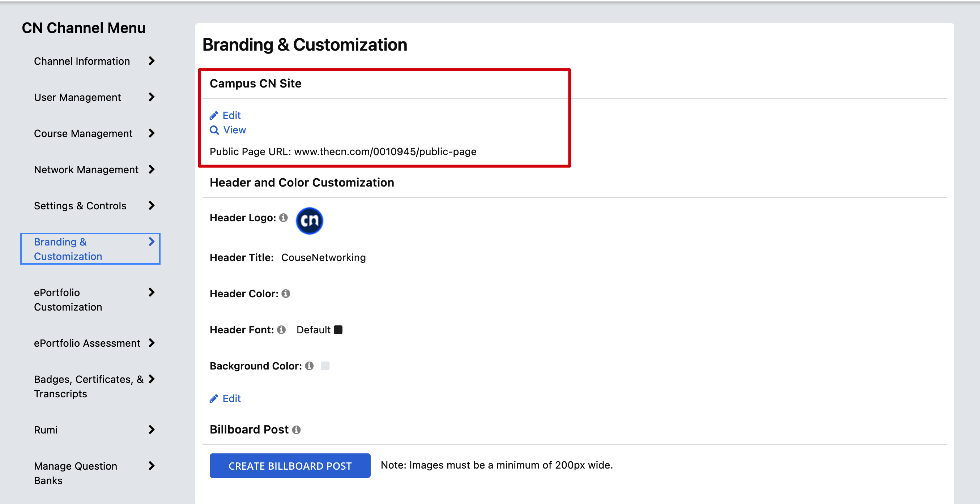Expand Branding & Customization chevron
The height and width of the screenshot is (504, 980).
click(152, 242)
